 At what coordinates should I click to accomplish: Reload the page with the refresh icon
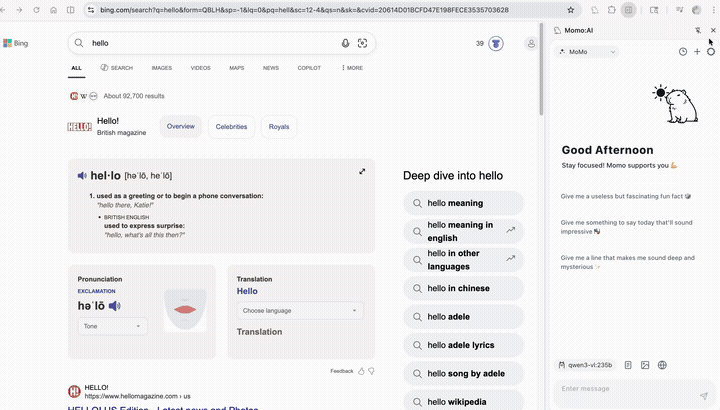click(36, 10)
